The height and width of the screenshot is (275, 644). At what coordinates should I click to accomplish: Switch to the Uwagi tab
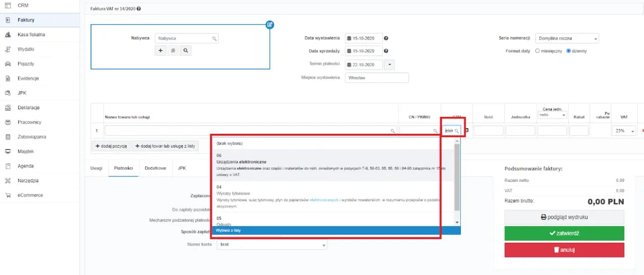click(x=96, y=168)
